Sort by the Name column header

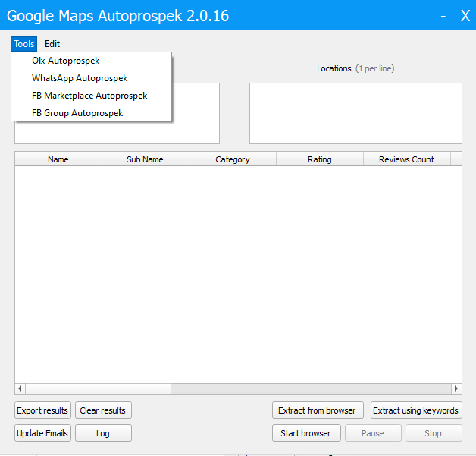click(58, 159)
